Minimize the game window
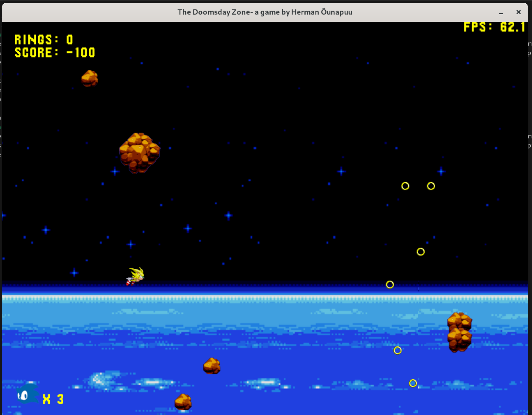The width and height of the screenshot is (532, 415). pos(501,12)
